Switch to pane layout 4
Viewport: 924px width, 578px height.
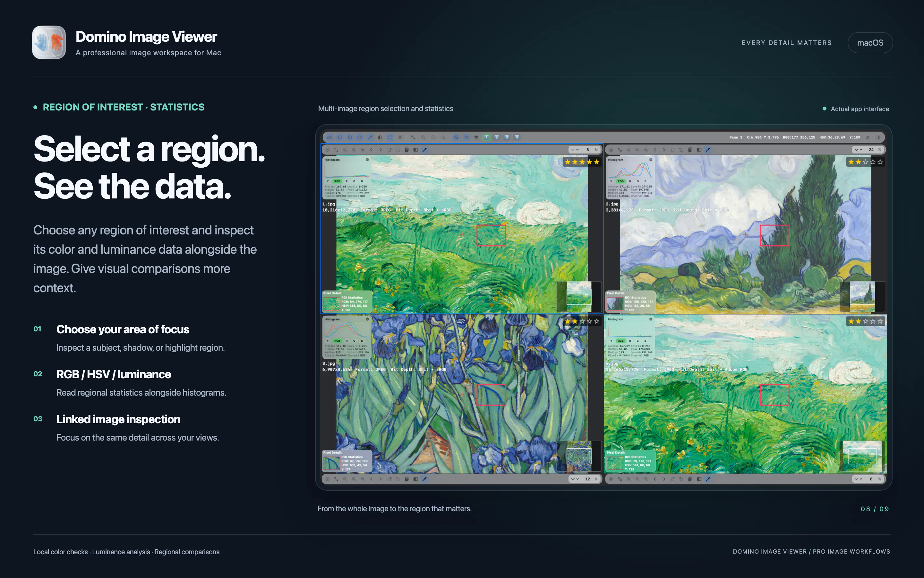[x=517, y=137]
